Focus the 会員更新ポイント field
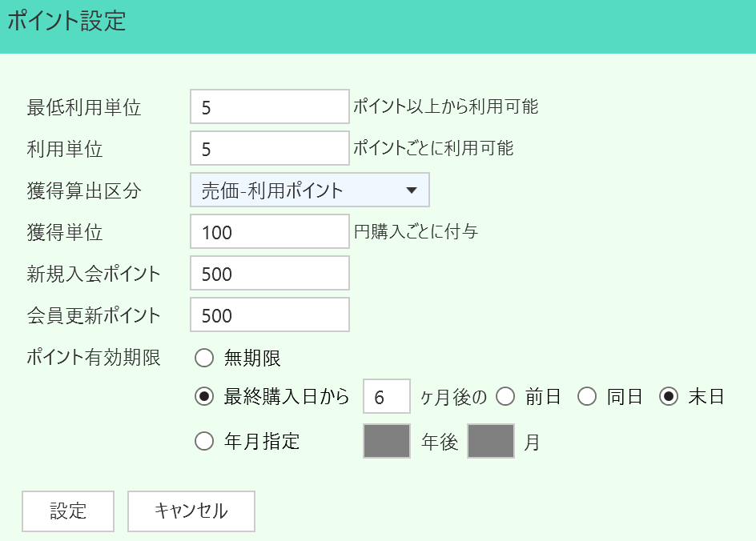This screenshot has height=541, width=756. 270,315
